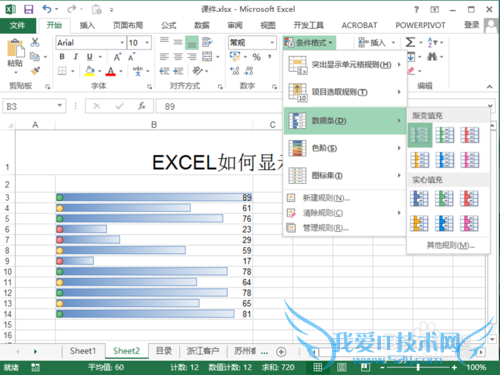Screen dimensions: 500x375
Task: Click the decrease indent icon
Action: click(x=164, y=71)
